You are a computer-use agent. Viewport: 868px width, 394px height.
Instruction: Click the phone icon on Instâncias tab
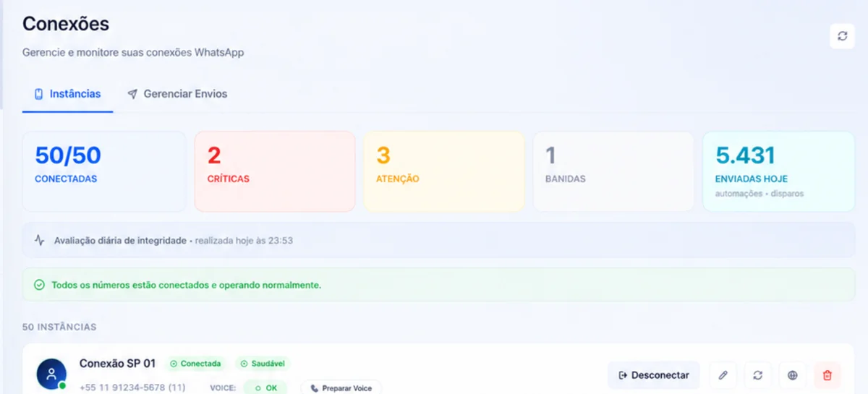39,94
